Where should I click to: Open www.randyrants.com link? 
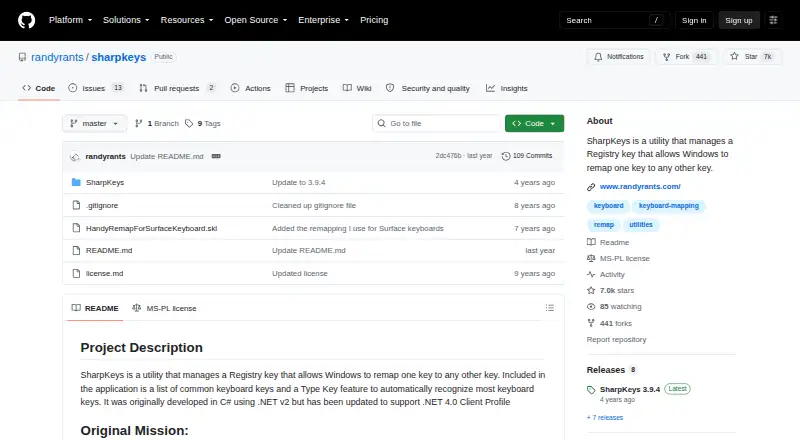coord(640,187)
